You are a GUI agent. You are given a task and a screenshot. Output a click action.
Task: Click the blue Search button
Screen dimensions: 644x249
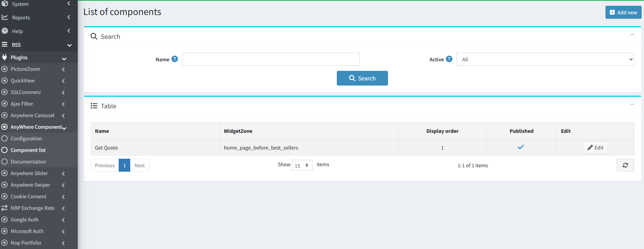point(362,78)
